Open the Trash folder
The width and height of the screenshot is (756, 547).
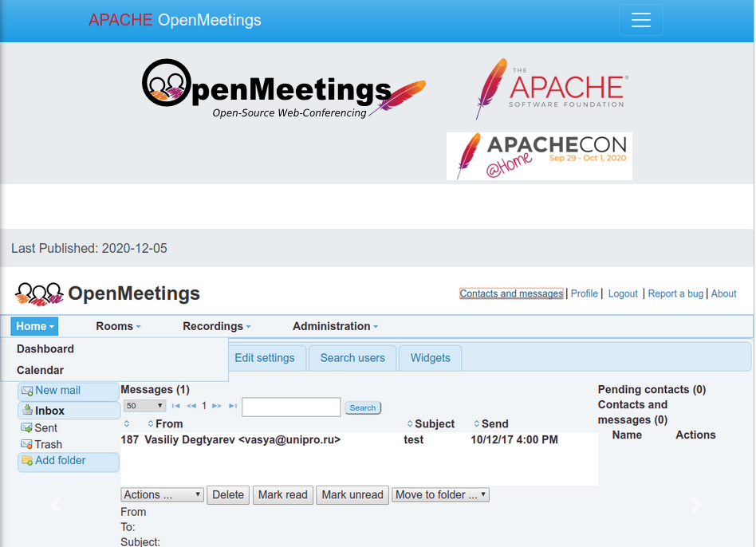pyautogui.click(x=48, y=444)
